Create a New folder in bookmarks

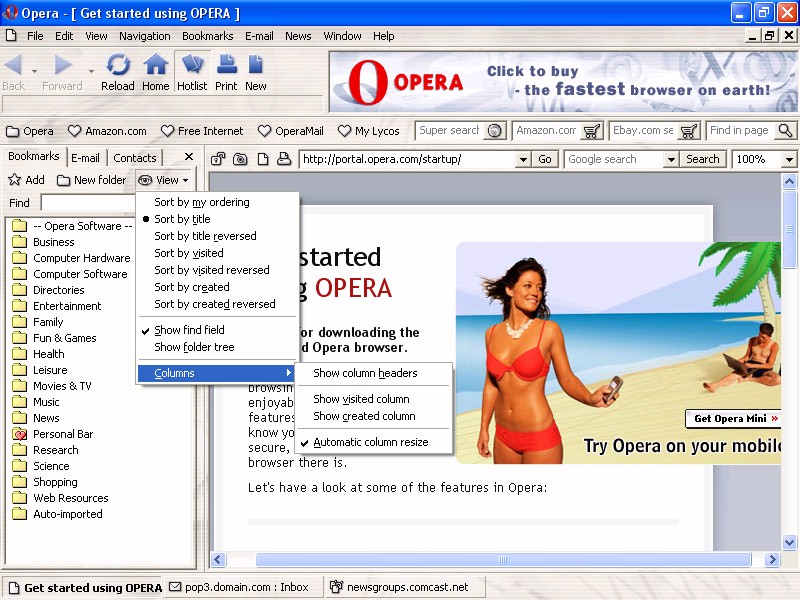click(92, 180)
